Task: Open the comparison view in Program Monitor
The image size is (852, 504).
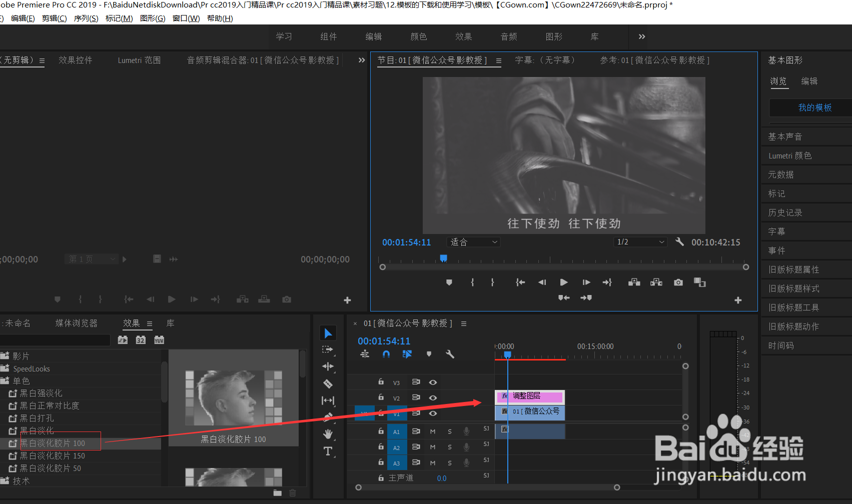Action: [699, 282]
